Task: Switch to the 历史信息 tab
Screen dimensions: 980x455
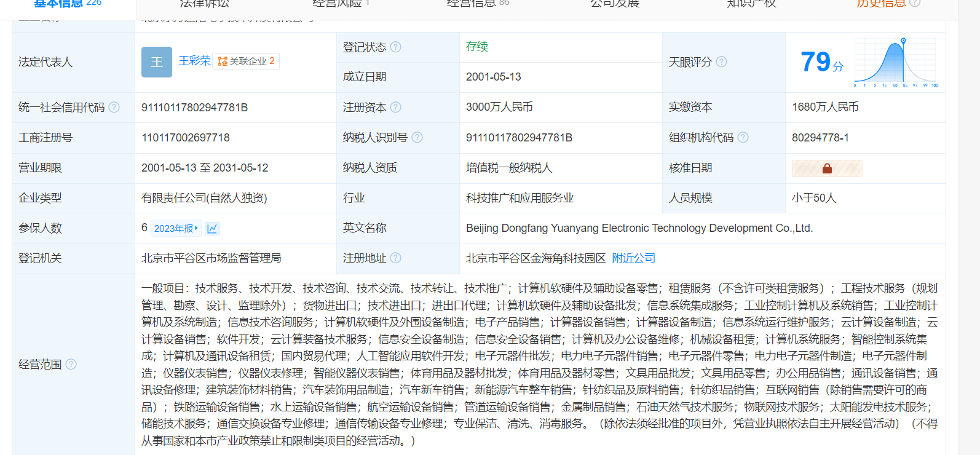Action: click(x=888, y=3)
